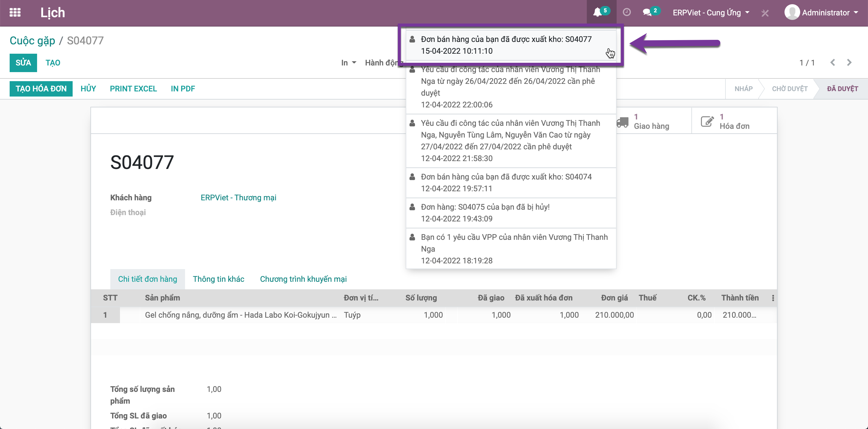The height and width of the screenshot is (429, 868).
Task: Open notification Đơn hàng S04075 đã bị hủy
Action: 511,213
